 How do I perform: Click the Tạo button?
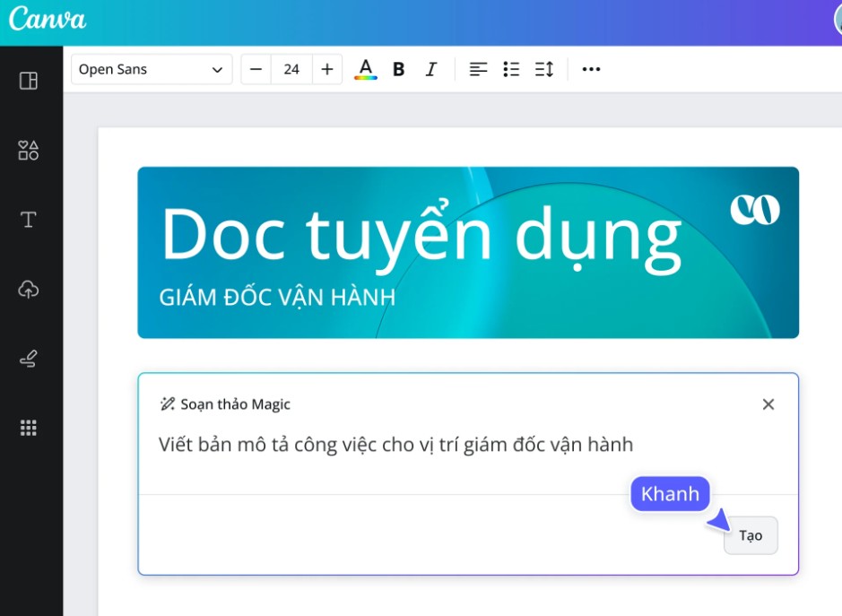(751, 535)
